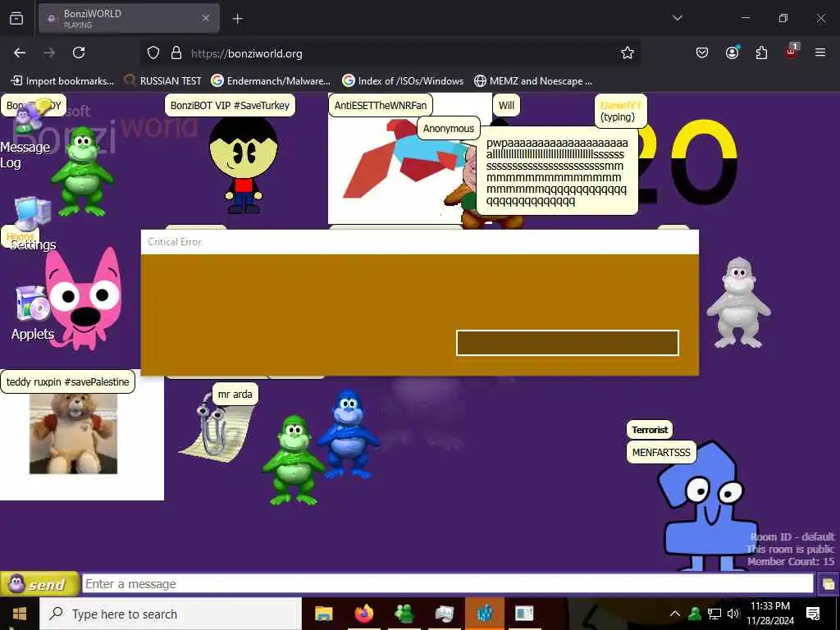Screen dimensions: 840x630
Task: Click the 'MENFARTSSS' speech bubble
Action: tap(661, 453)
